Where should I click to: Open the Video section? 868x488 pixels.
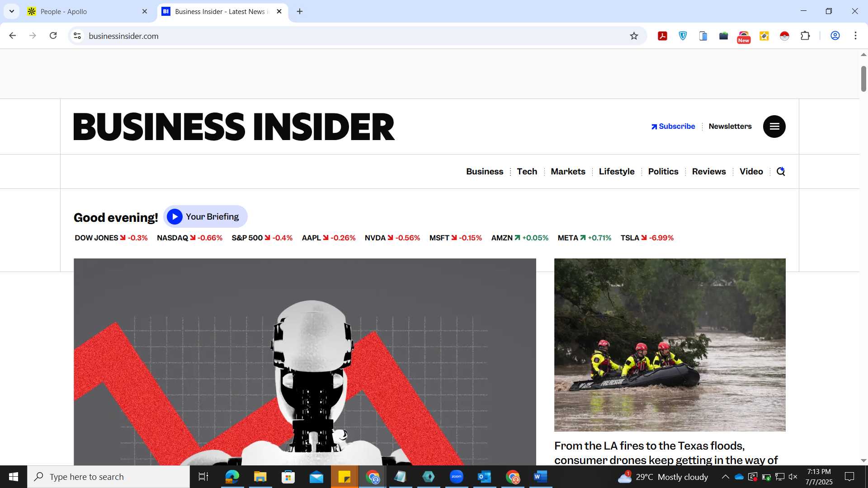point(751,172)
